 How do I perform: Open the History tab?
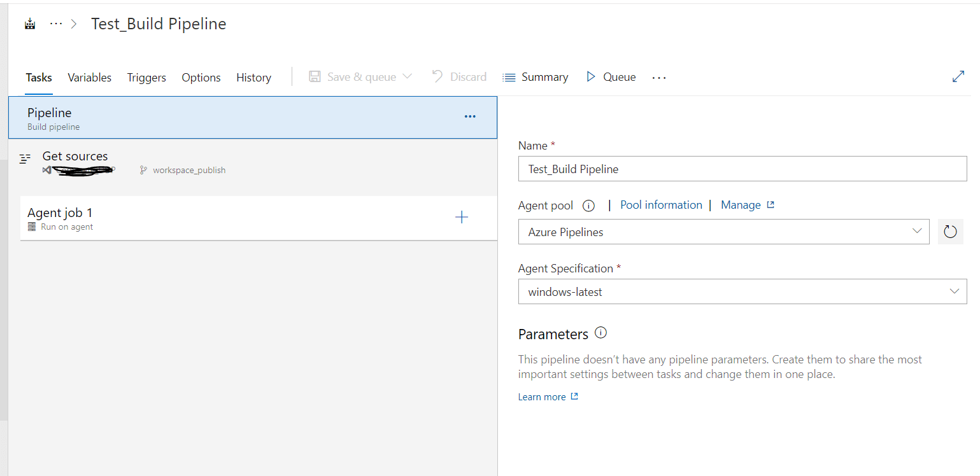(253, 78)
